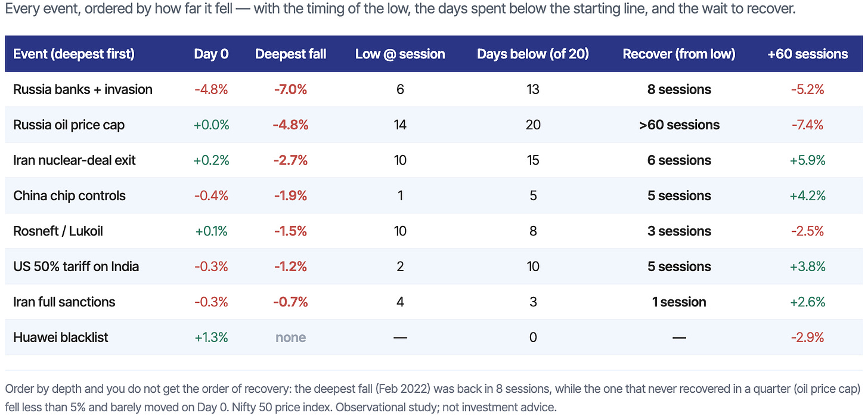Click the 'US 50% tariff on India' label
Screen dimensions: 868x416
76,266
